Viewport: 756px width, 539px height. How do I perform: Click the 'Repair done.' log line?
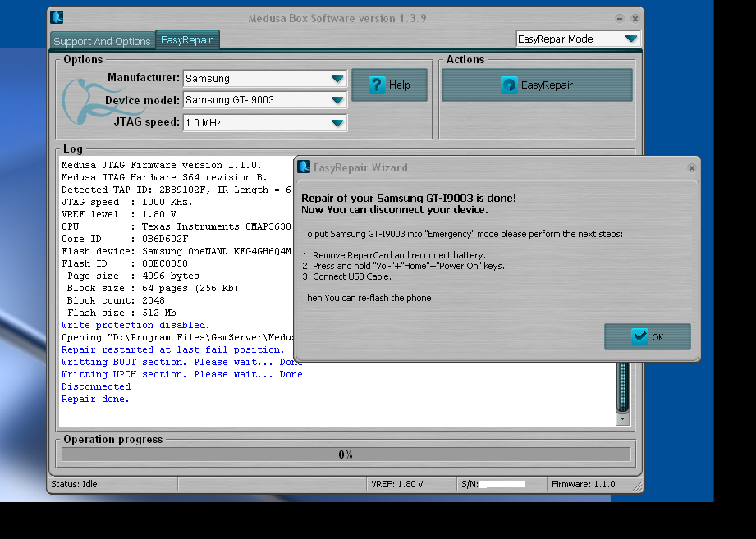point(95,399)
